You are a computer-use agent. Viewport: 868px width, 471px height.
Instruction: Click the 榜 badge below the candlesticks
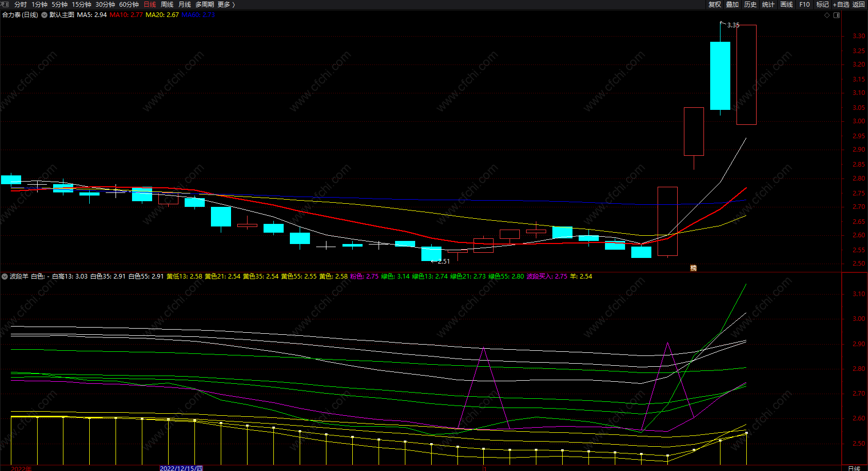point(693,268)
